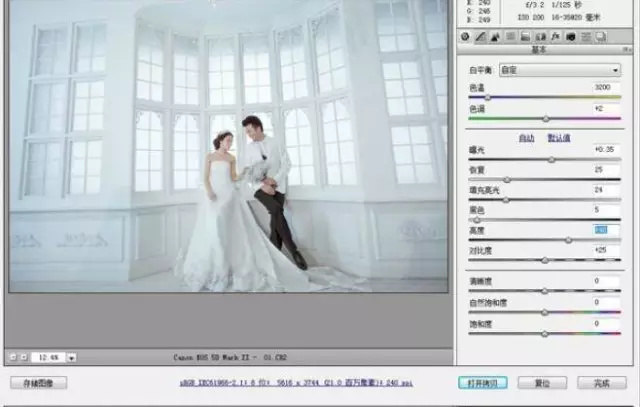
Task: Open the white balance 自定 dropdown
Action: [560, 70]
